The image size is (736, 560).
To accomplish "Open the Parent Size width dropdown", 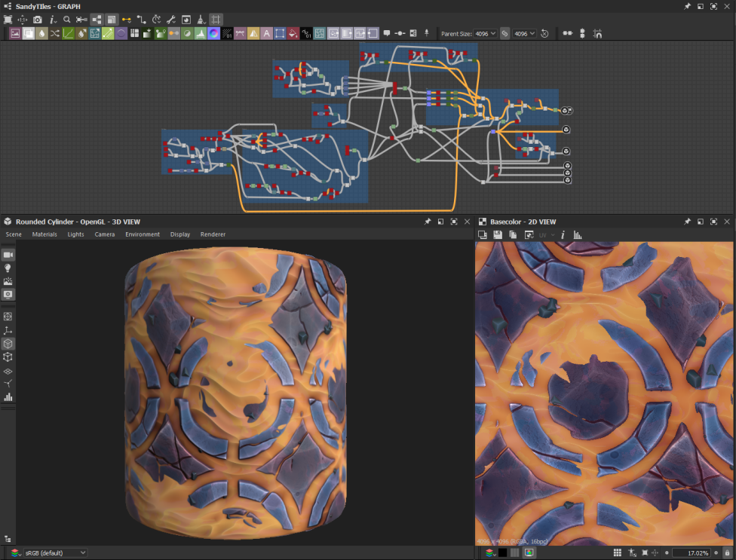I will tap(485, 34).
